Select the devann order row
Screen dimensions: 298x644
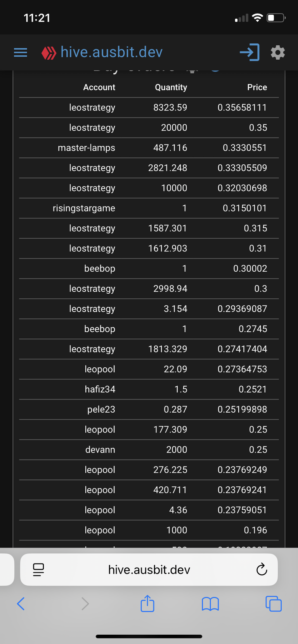pyautogui.click(x=149, y=449)
